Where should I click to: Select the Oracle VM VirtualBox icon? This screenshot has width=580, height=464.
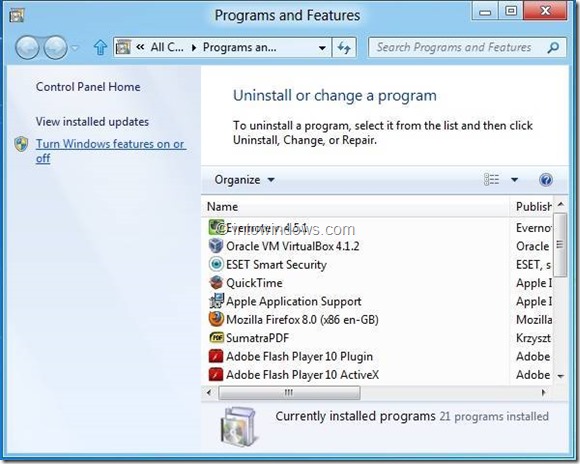[216, 246]
